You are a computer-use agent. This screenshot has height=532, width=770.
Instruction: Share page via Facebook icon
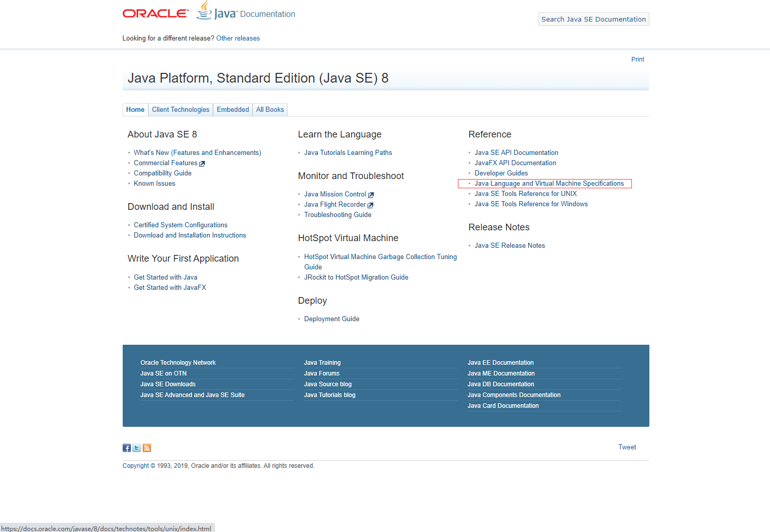point(127,448)
